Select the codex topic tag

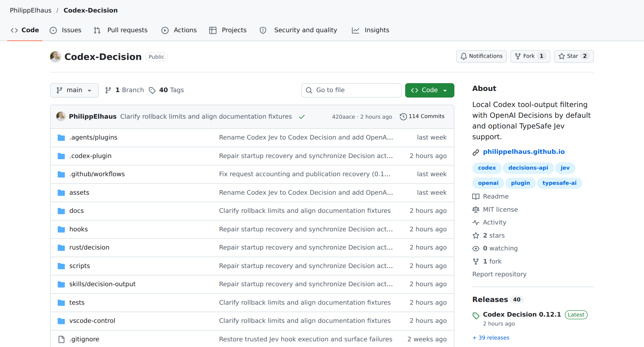487,168
